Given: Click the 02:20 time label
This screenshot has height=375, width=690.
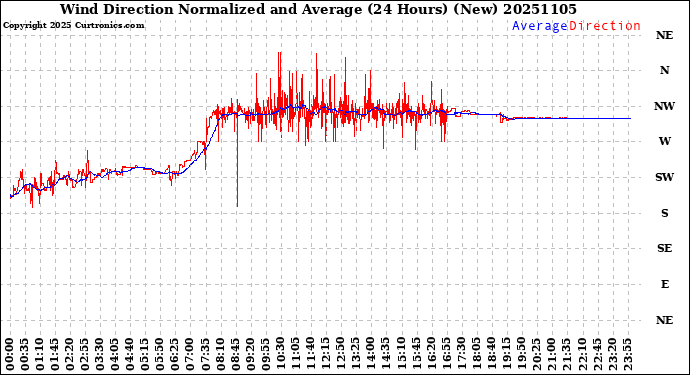Looking at the screenshot, I should (70, 355).
